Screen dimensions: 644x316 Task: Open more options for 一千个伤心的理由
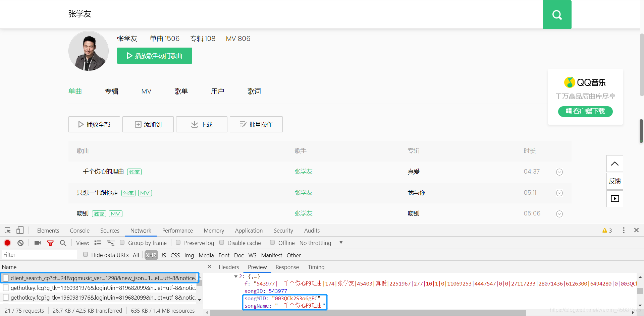click(x=559, y=172)
